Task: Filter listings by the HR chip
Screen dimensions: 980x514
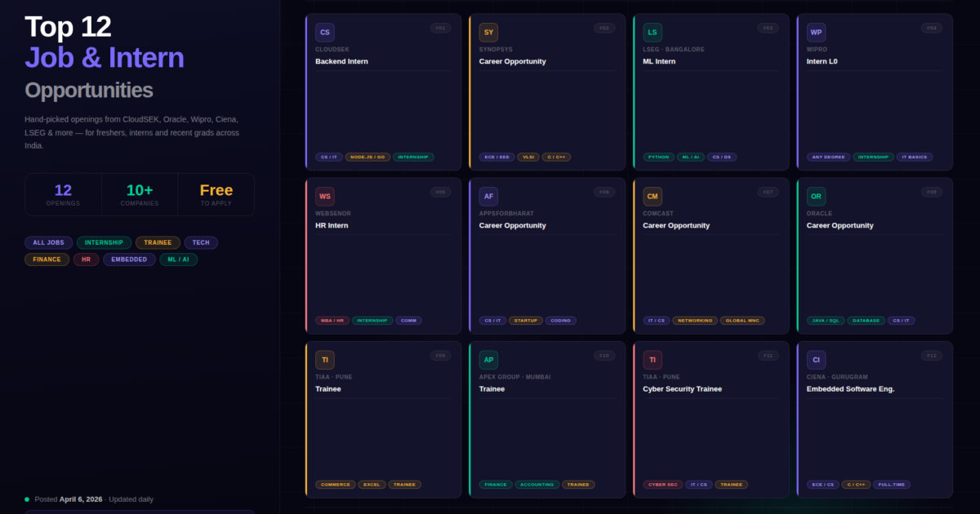Action: [x=86, y=259]
